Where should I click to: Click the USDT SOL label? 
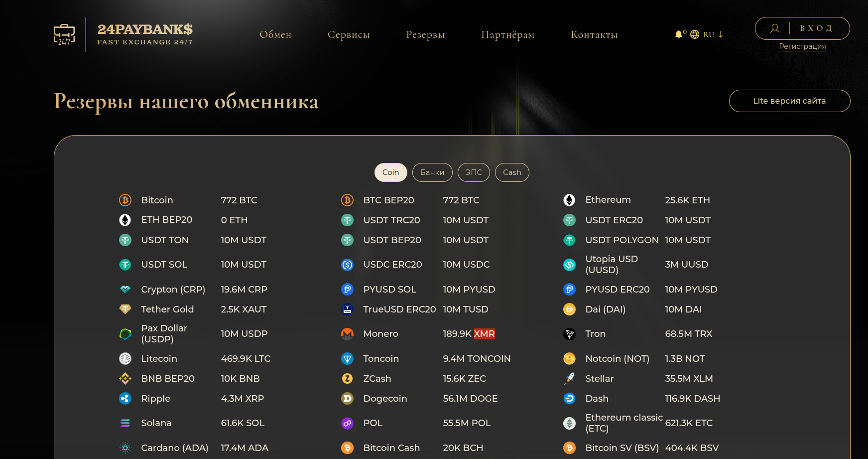click(x=164, y=265)
